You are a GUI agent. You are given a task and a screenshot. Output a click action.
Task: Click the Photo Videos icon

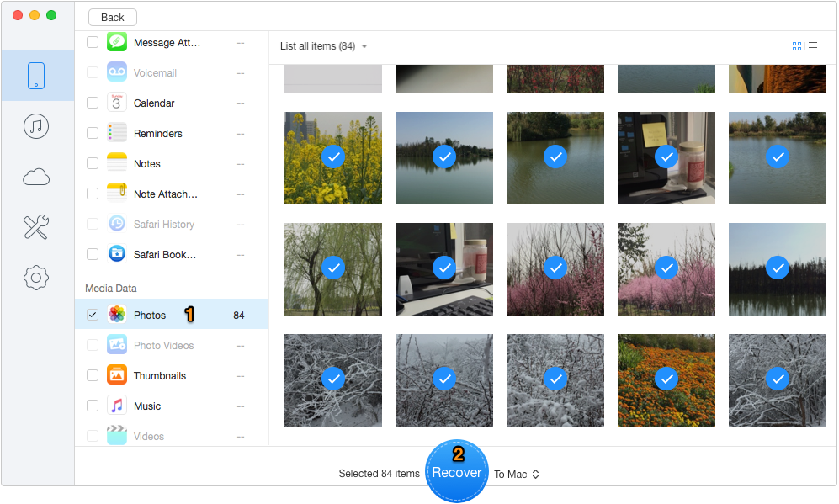[117, 345]
